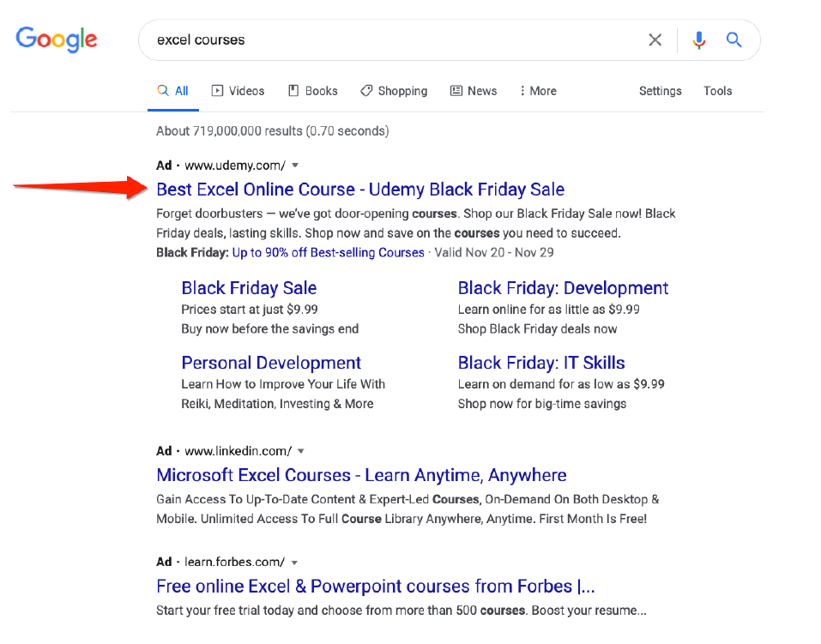Screen dimensions: 821x644
Task: Click the www.linkedin.com/ ad URL
Action: pyautogui.click(x=238, y=451)
